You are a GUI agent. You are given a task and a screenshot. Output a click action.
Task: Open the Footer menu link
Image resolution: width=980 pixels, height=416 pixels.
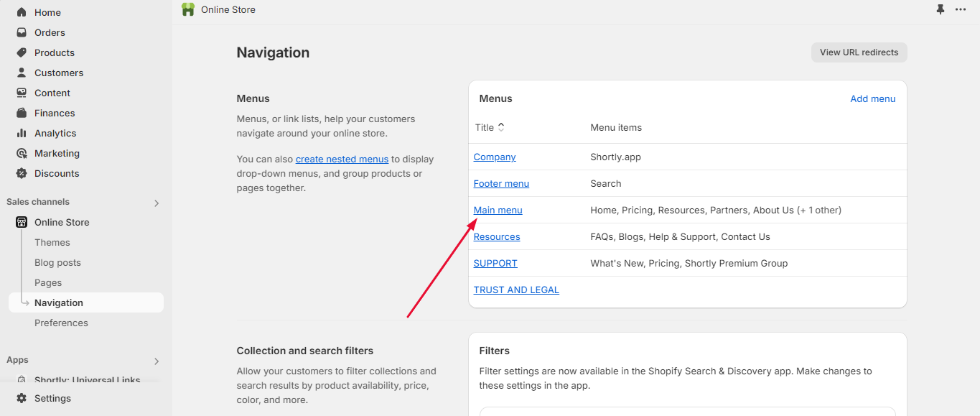pos(501,183)
